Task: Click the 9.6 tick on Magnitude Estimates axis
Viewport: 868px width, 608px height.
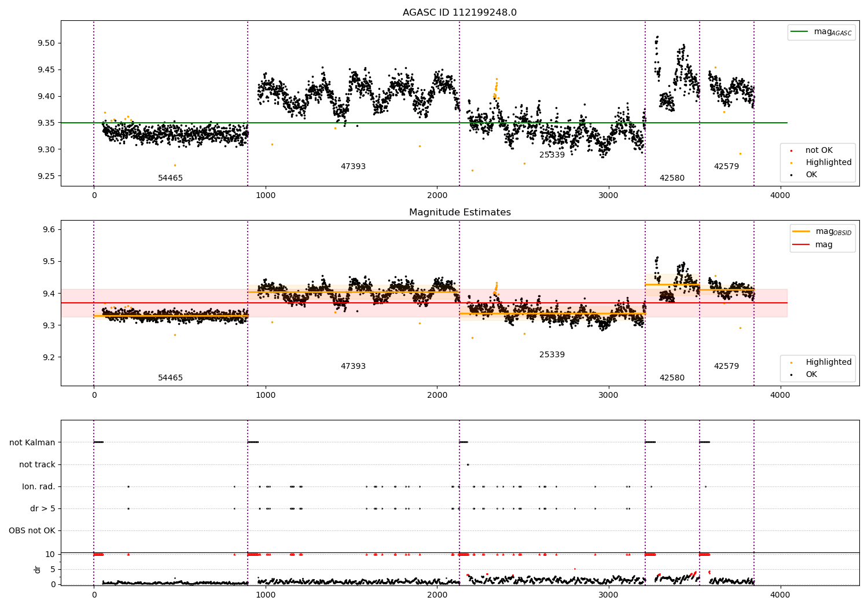Action: point(48,230)
